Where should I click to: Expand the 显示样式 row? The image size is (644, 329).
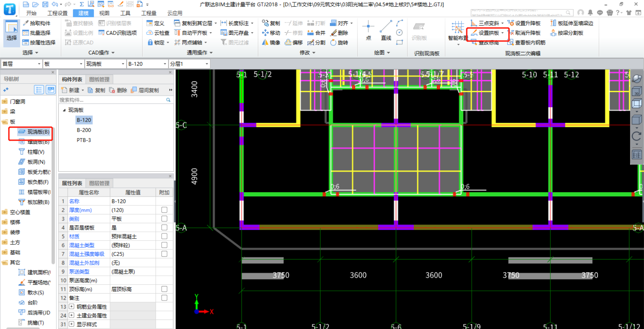tap(71, 324)
